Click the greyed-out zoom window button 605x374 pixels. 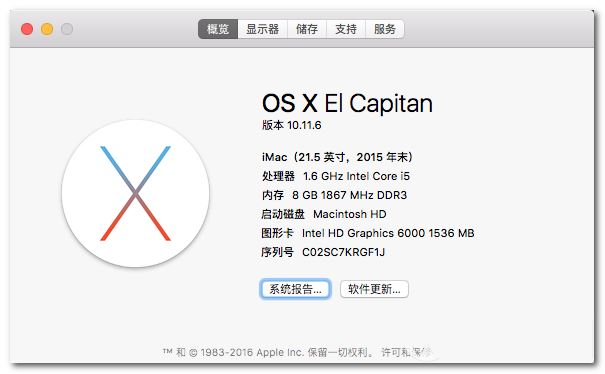[x=67, y=29]
